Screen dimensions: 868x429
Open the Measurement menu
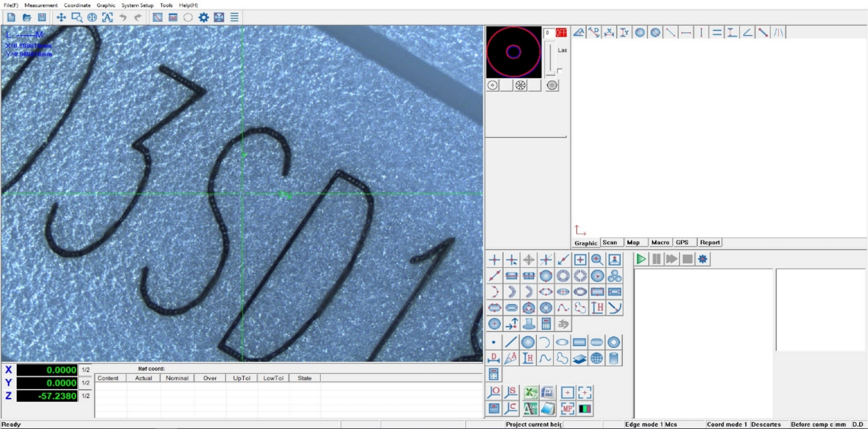tap(41, 5)
